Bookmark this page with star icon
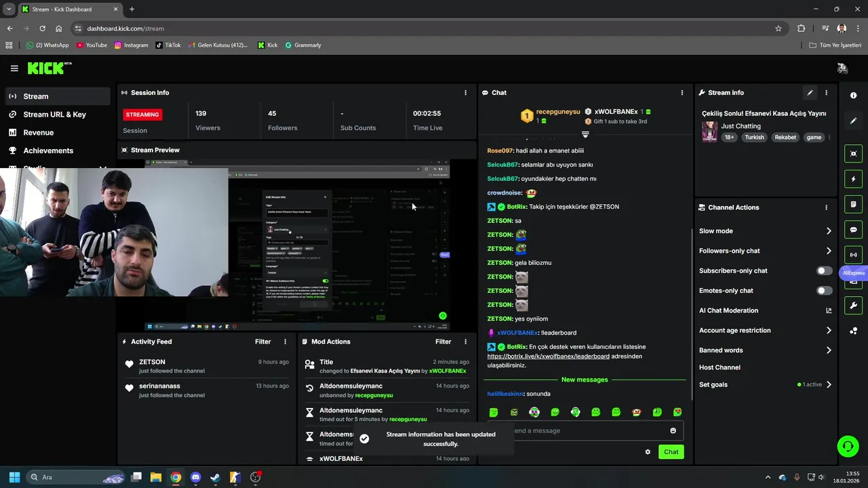The width and height of the screenshot is (868, 488). 778,28
